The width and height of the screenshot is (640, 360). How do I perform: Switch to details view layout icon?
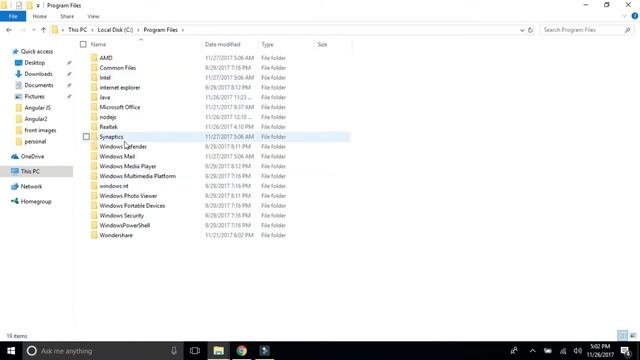coord(622,336)
